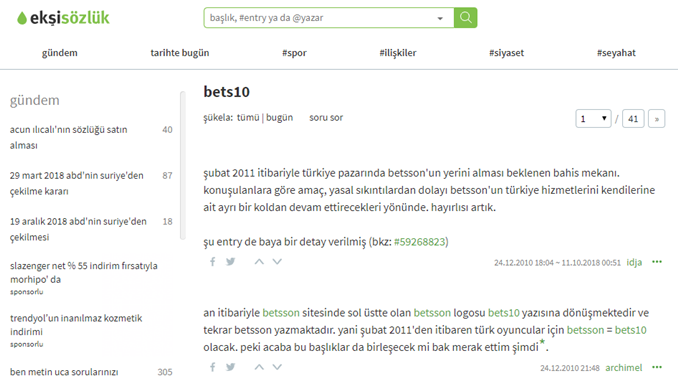678x381 pixels.
Task: Open author idja's profile
Action: pos(634,263)
